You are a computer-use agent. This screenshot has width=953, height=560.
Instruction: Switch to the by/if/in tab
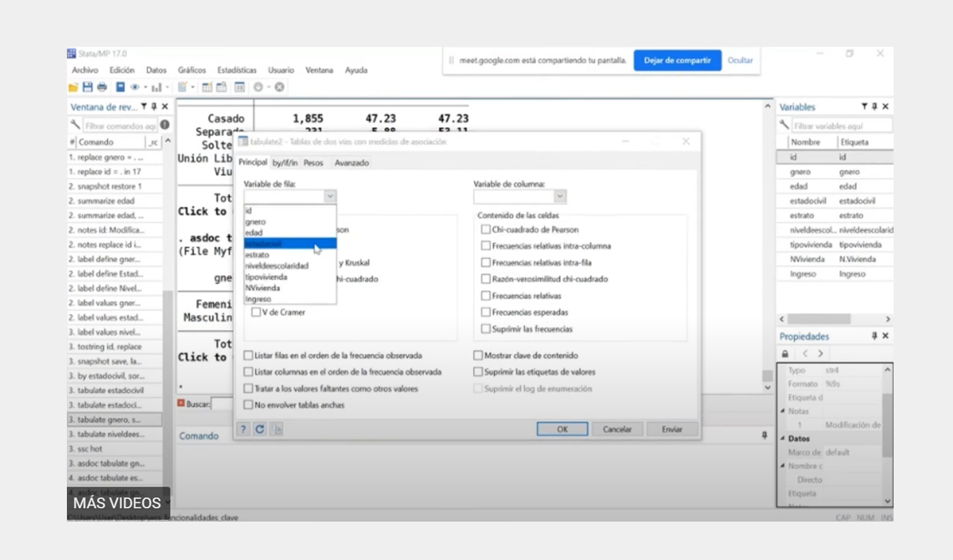point(284,163)
